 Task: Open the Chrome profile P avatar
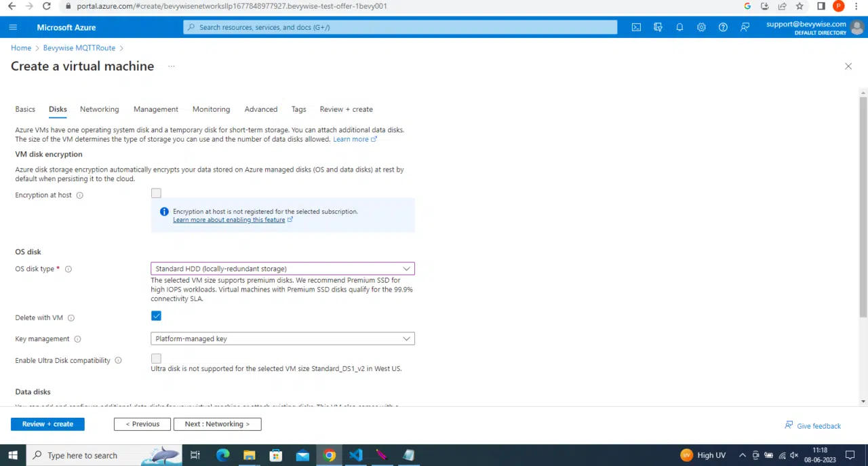click(x=839, y=6)
